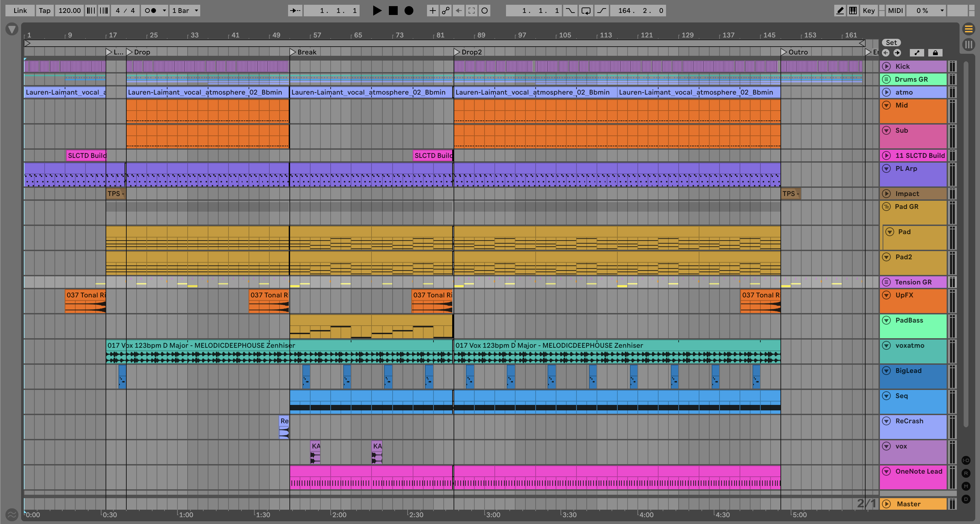The height and width of the screenshot is (524, 980).
Task: Switch to Arrangement View selector icon
Action: pos(968,29)
